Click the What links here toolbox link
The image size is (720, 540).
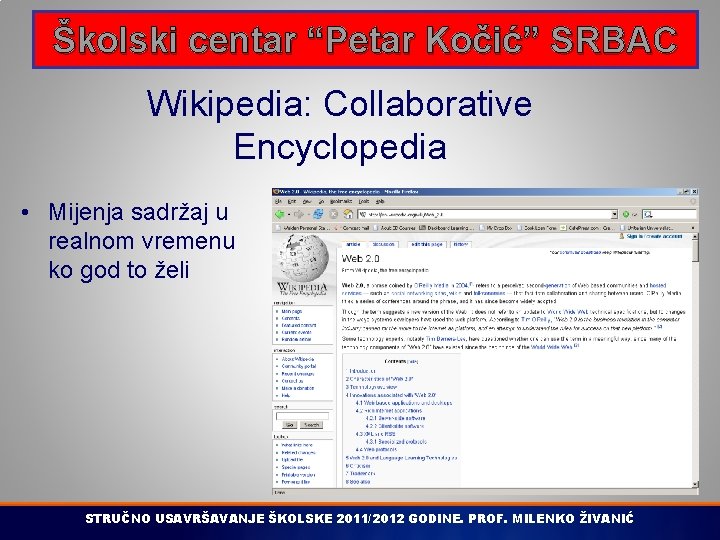297,445
